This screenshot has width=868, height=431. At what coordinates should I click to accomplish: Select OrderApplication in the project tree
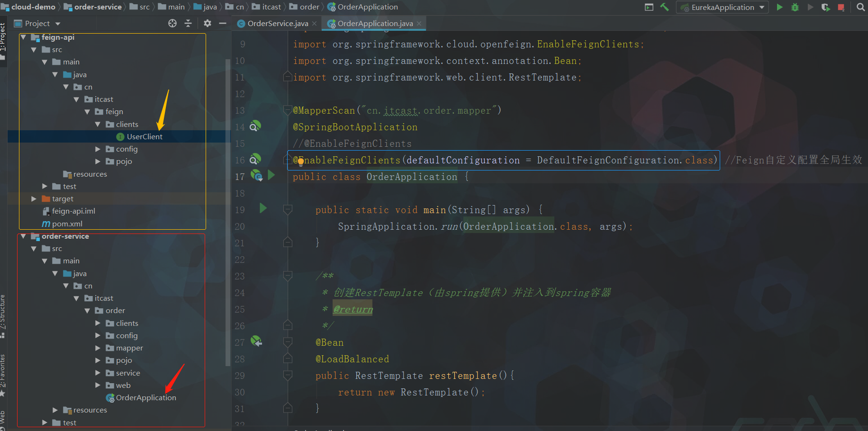tap(146, 398)
